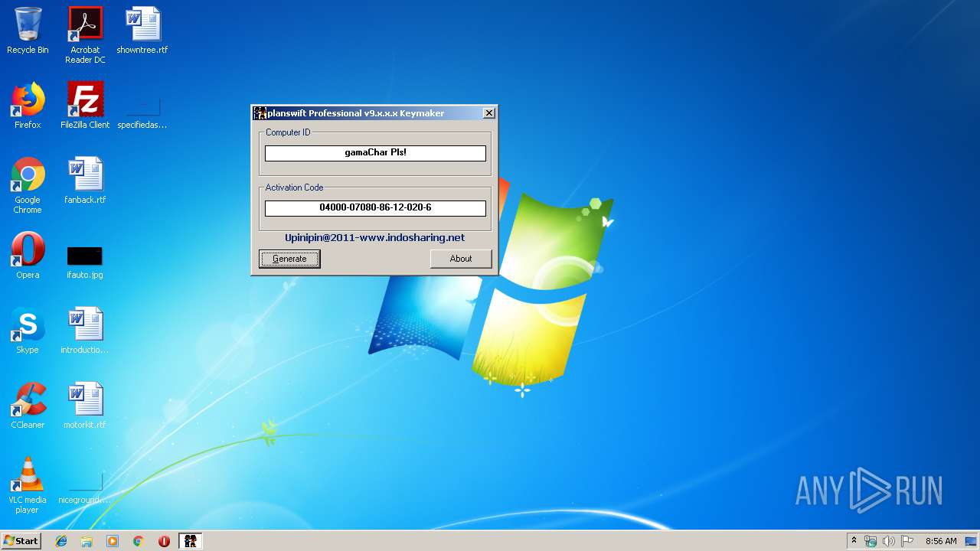Launch Chrome from the taskbar
The image size is (980, 551).
138,541
